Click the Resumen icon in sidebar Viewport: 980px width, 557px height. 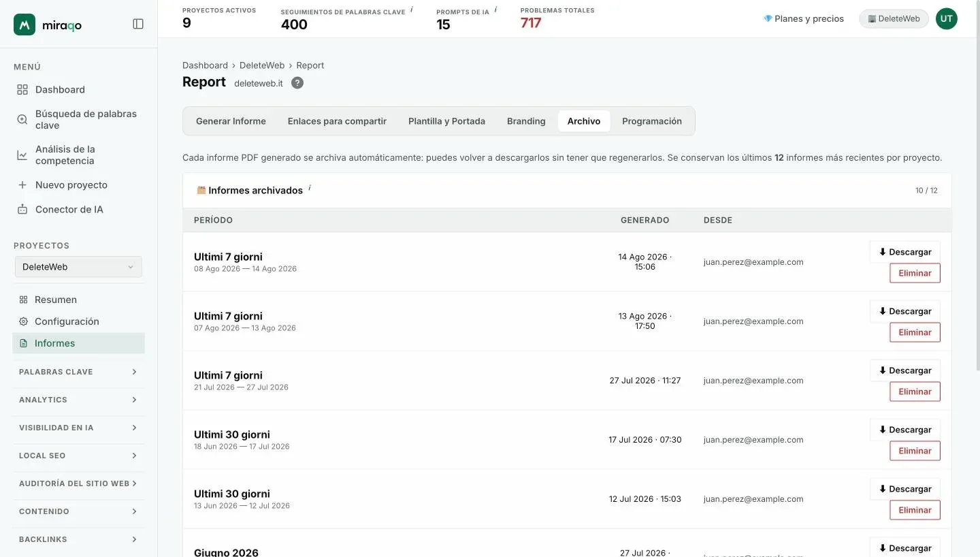pos(23,300)
